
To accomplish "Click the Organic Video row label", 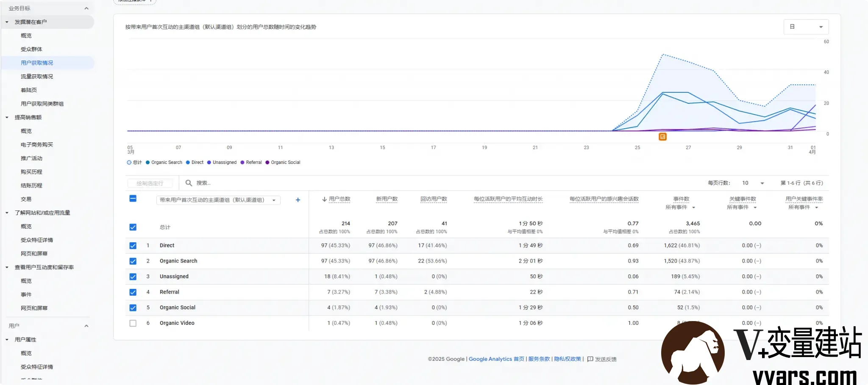I will [x=177, y=323].
